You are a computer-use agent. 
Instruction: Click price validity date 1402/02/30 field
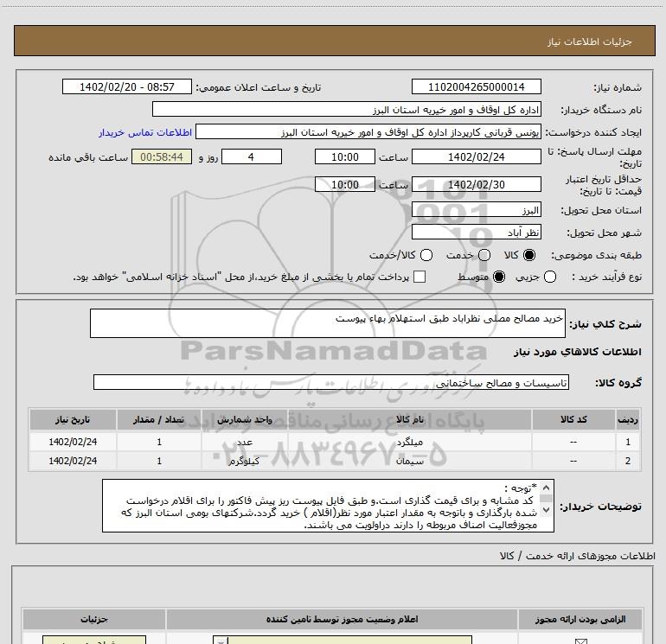pyautogui.click(x=476, y=185)
